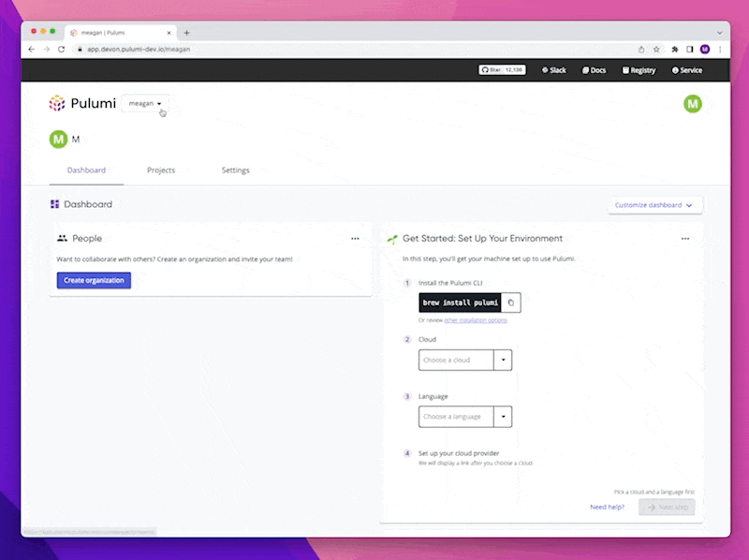
Task: Click the Pulumi logo icon
Action: point(57,103)
